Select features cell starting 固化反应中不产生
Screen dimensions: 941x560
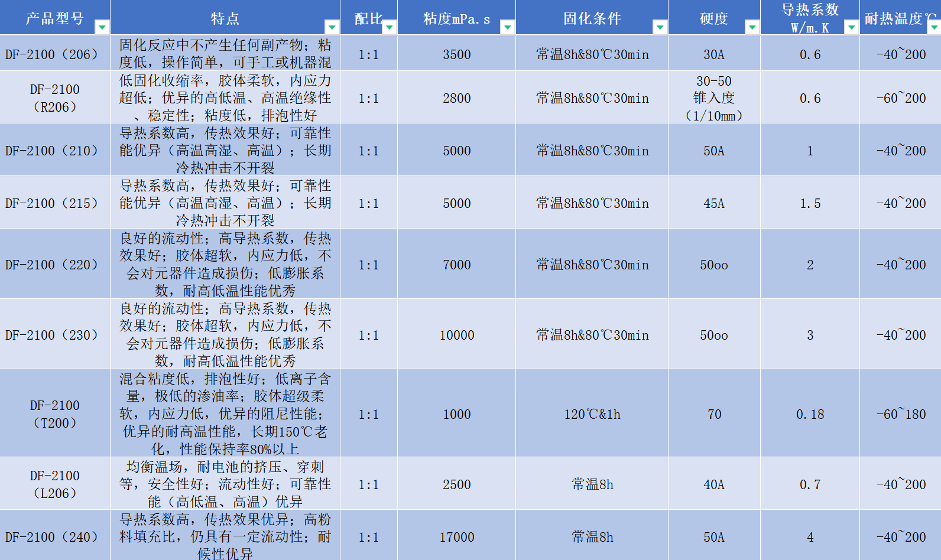pos(225,54)
